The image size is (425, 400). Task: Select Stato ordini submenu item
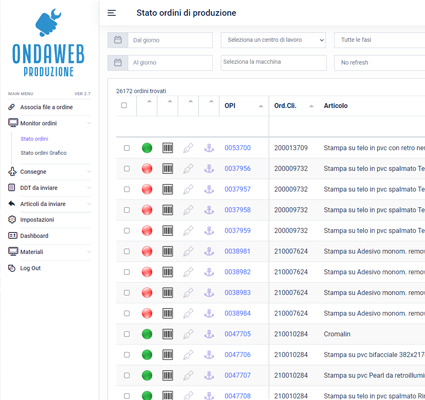click(x=34, y=139)
